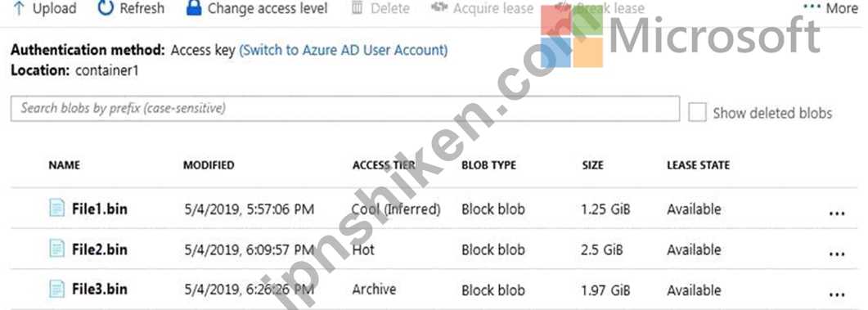Expand the ellipsis options for File2.bin
868x310 pixels.
[x=836, y=254]
